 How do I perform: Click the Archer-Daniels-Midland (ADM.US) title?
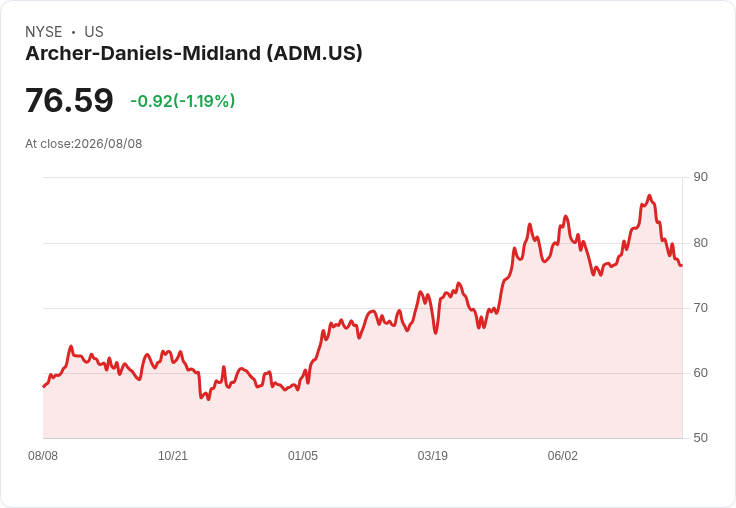coord(194,53)
